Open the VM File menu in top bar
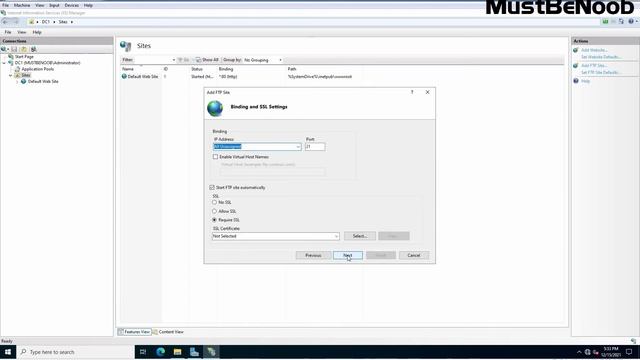The width and height of the screenshot is (640, 360). [5, 5]
